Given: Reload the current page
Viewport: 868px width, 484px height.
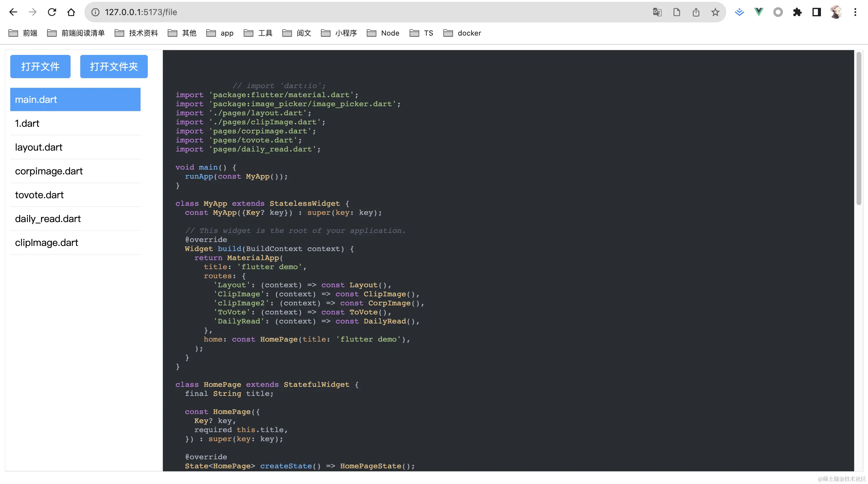Looking at the screenshot, I should pos(52,12).
